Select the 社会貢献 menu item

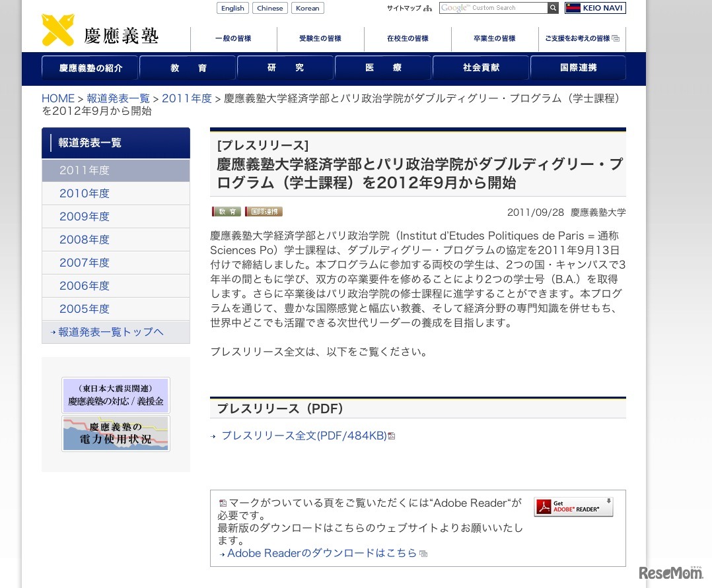481,69
